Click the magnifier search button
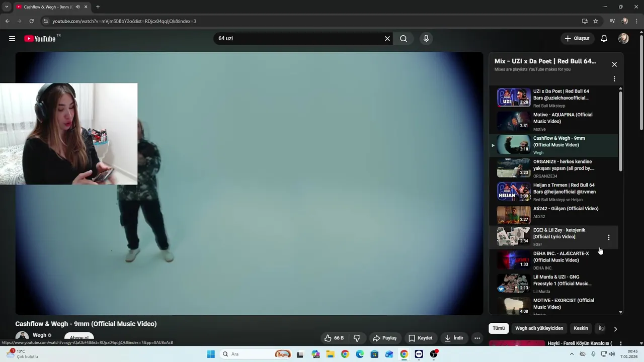644x362 pixels. click(x=404, y=39)
